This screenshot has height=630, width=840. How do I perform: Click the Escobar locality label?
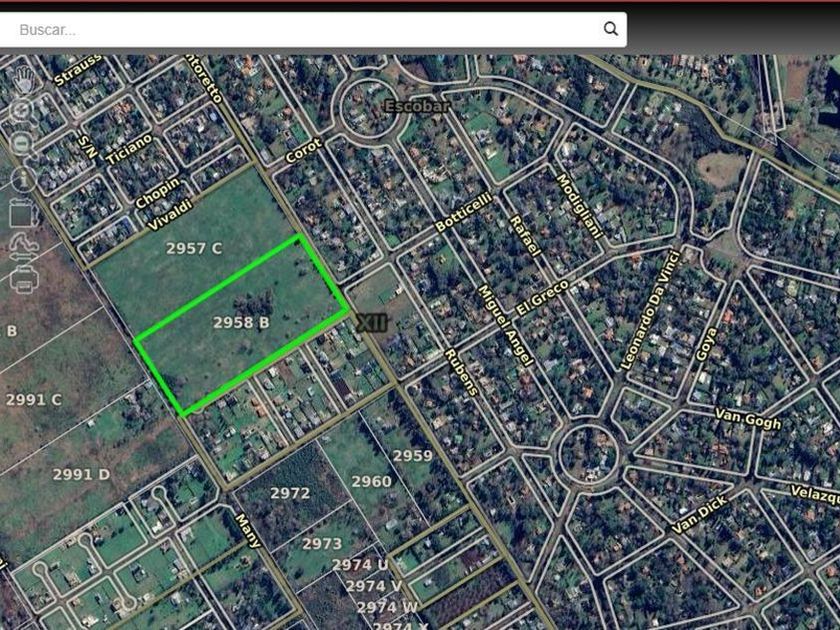(x=417, y=107)
